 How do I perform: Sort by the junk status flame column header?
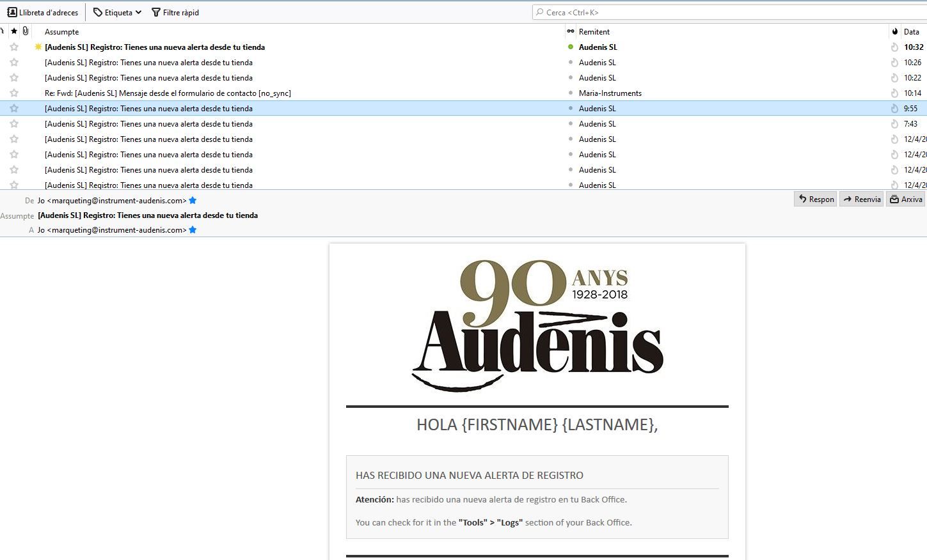894,31
